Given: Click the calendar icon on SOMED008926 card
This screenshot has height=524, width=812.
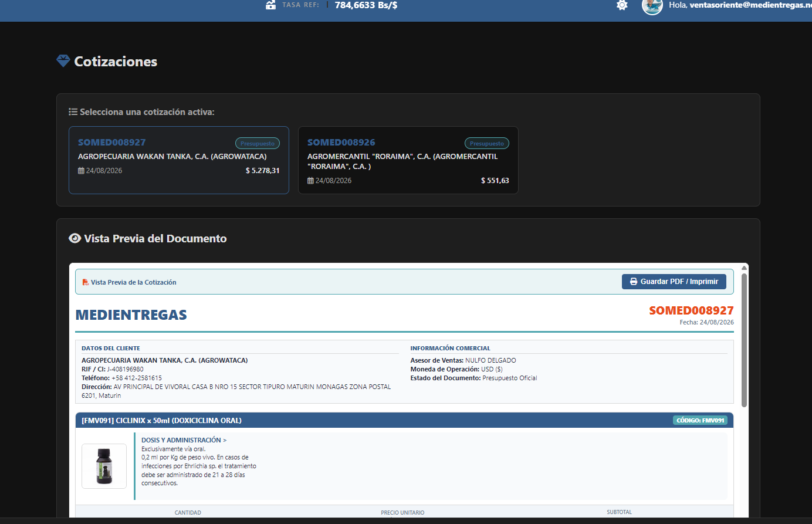Looking at the screenshot, I should pyautogui.click(x=310, y=181).
